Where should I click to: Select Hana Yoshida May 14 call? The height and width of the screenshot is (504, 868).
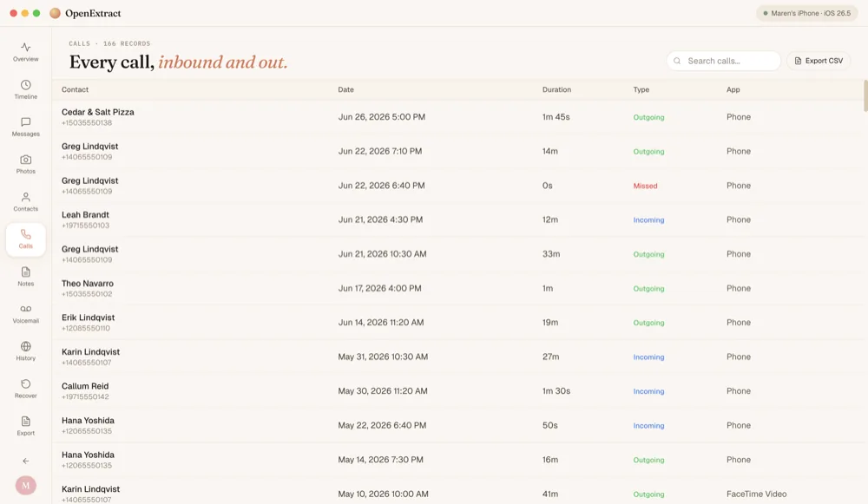[x=457, y=460]
